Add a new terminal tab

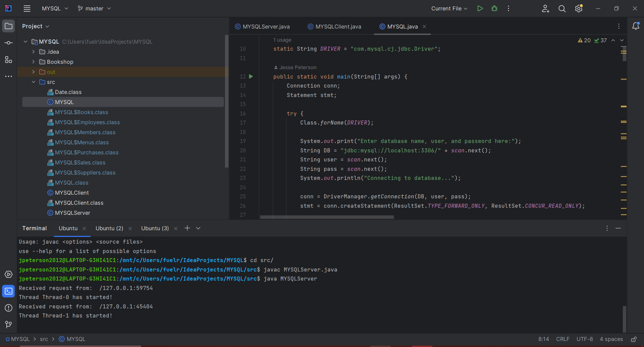187,228
